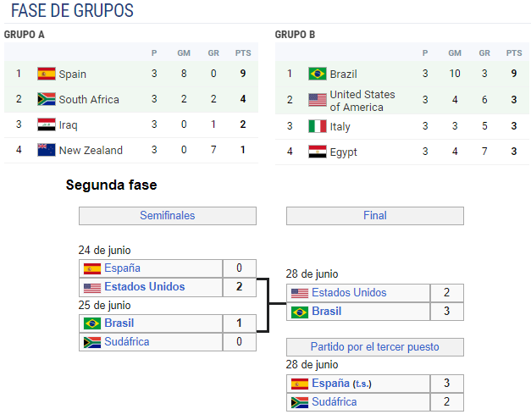Click España (t.s.) in third place match
Viewport: 531px width, 420px height.
click(341, 383)
